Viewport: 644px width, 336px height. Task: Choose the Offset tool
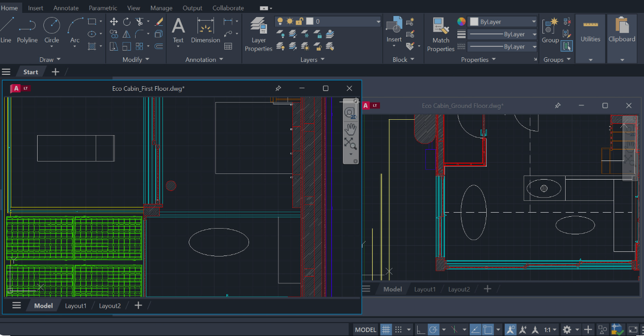[x=159, y=46]
